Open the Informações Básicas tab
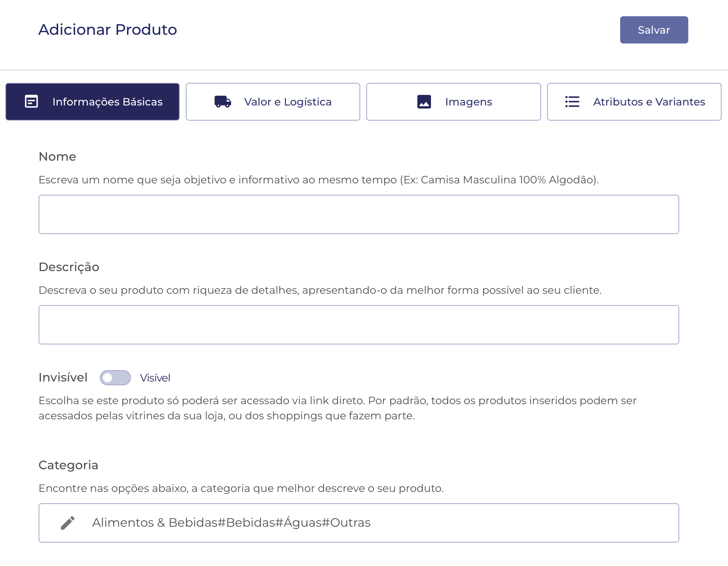The height and width of the screenshot is (566, 728). [x=92, y=102]
